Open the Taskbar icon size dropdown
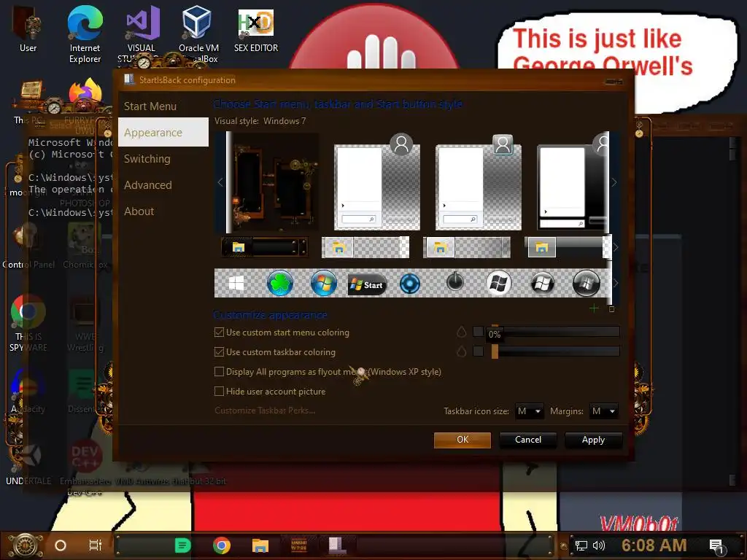Screen dimensions: 747x560 click(x=530, y=411)
